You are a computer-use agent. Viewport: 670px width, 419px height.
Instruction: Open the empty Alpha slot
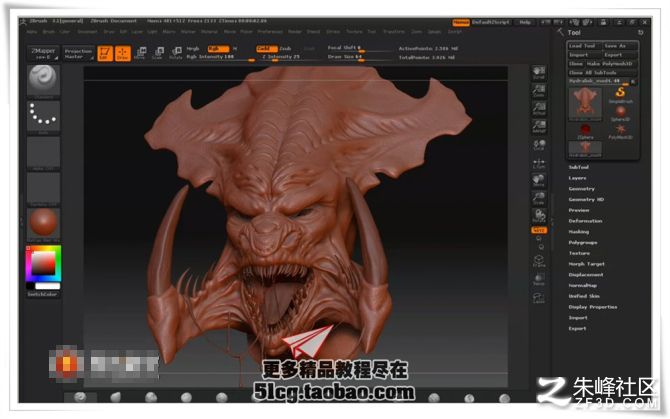click(43, 153)
